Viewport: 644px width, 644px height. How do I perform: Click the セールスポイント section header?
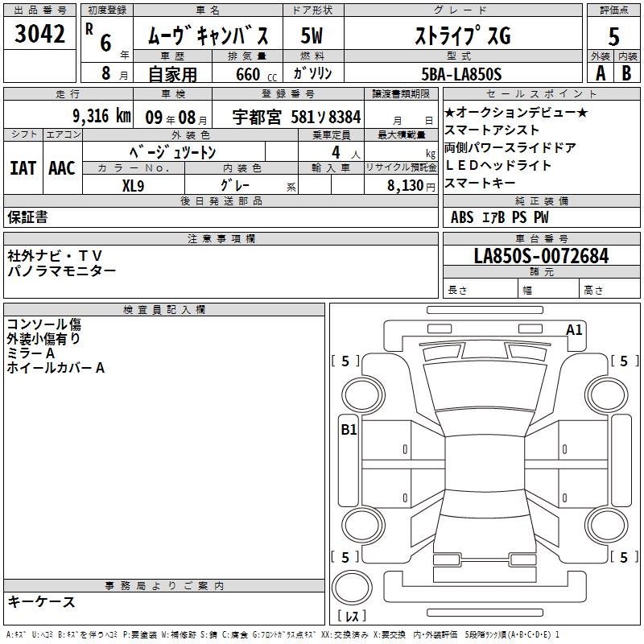[541, 94]
